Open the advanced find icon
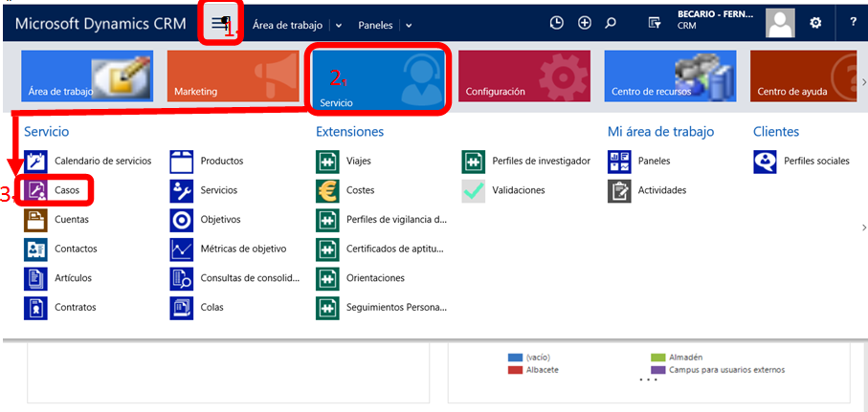This screenshot has height=412, width=868. (x=655, y=24)
